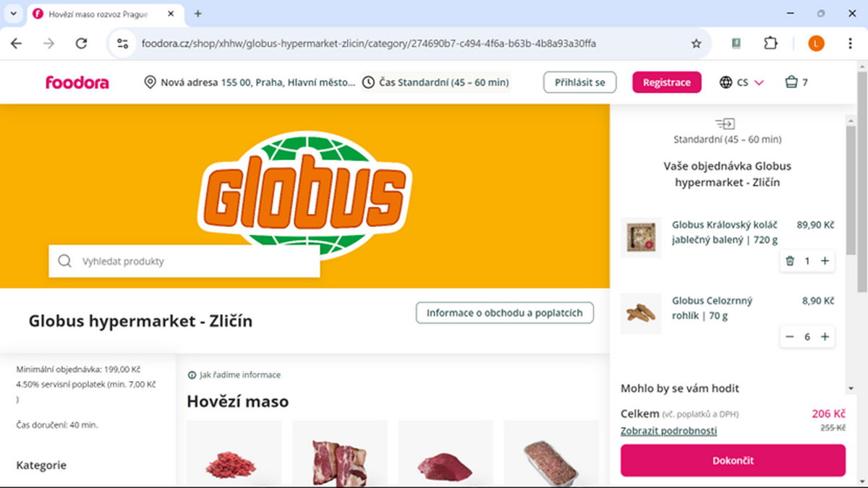Reload the page
This screenshot has width=868, height=488.
pyautogui.click(x=81, y=43)
